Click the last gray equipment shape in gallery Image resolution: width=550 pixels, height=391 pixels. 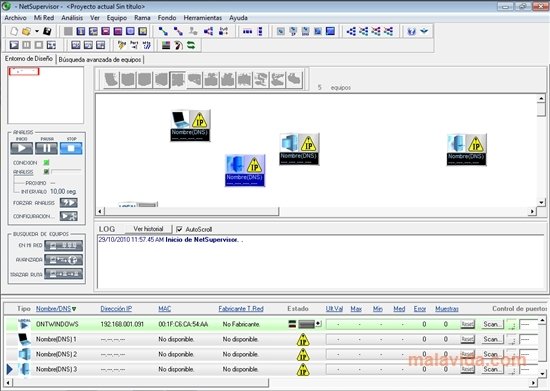[294, 80]
